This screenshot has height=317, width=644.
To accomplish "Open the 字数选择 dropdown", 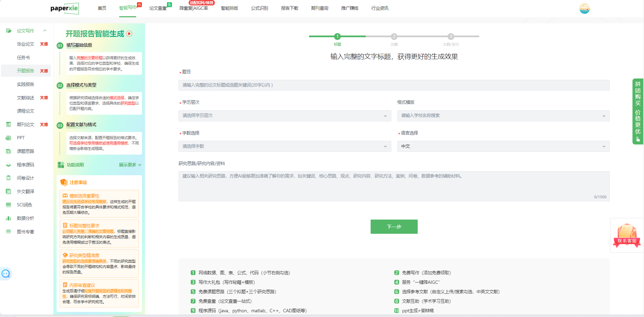I will coord(285,146).
